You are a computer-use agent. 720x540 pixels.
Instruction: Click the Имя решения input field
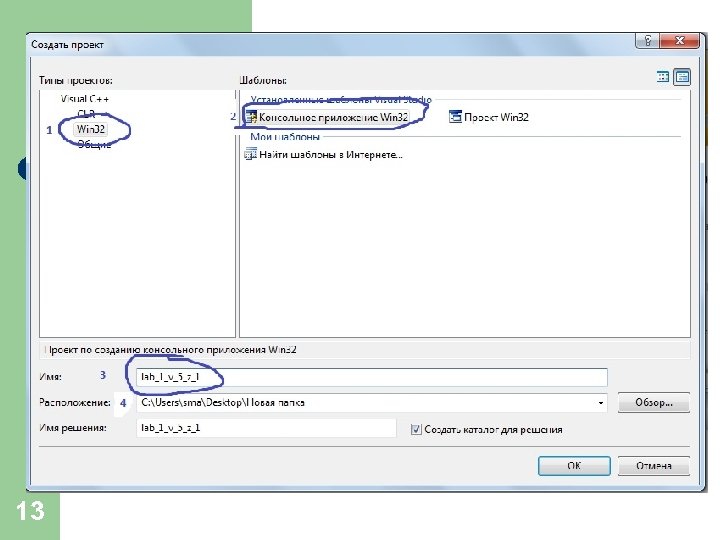(266, 428)
